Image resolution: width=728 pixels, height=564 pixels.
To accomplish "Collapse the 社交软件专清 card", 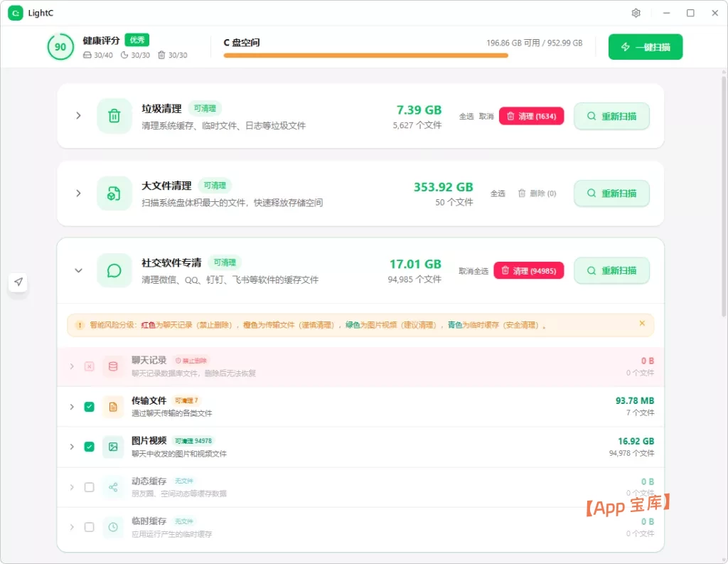I will (x=78, y=270).
